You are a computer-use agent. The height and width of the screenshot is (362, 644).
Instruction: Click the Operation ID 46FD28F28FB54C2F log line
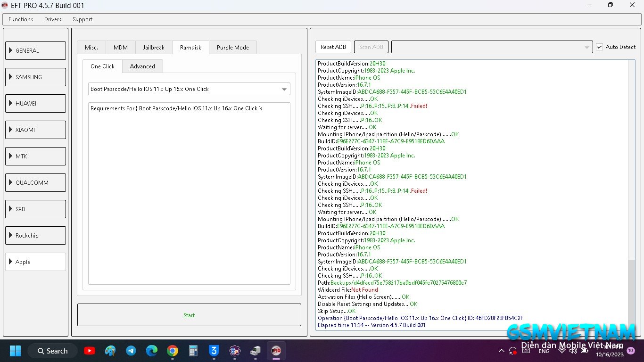[421, 318]
